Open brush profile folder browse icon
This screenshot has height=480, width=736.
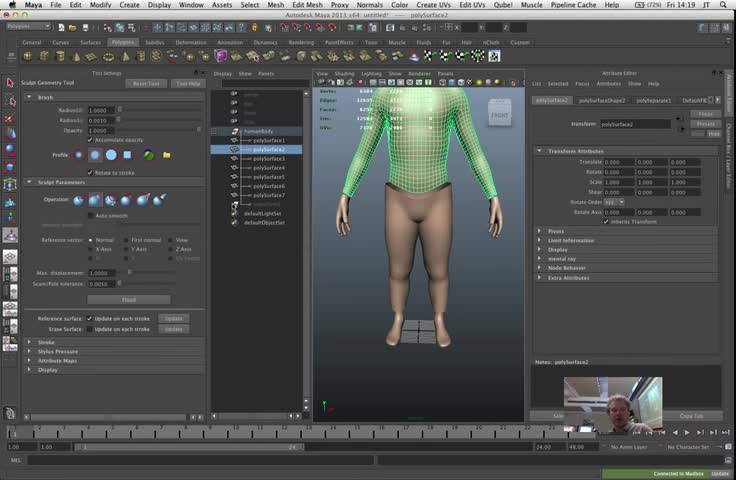click(x=166, y=155)
